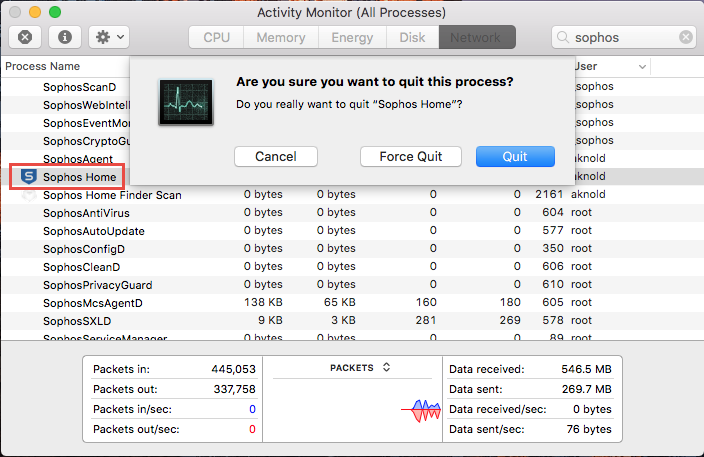The image size is (704, 457).
Task: Click the Packets out value 337,758
Action: tap(234, 389)
